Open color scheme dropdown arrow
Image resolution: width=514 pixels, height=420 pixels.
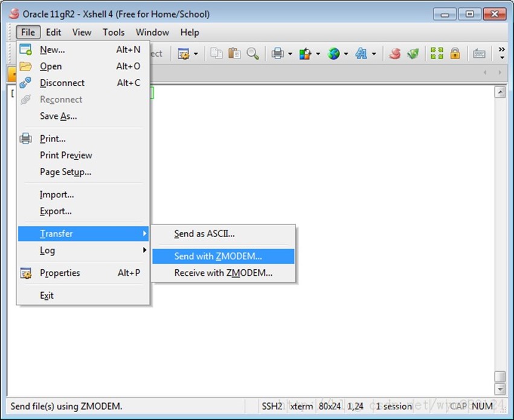318,54
